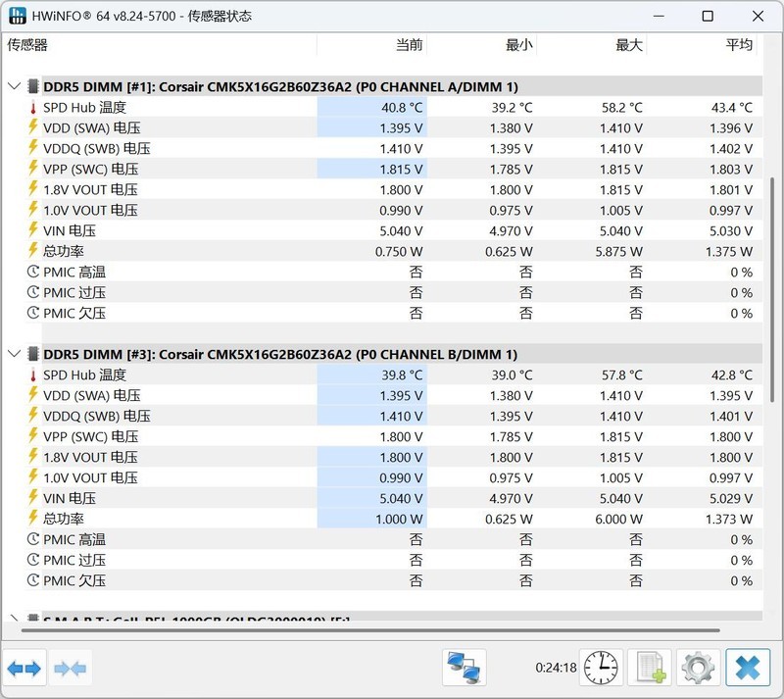Click the shrink columns arrows button
Viewport: 784px width, 699px height.
tap(71, 669)
